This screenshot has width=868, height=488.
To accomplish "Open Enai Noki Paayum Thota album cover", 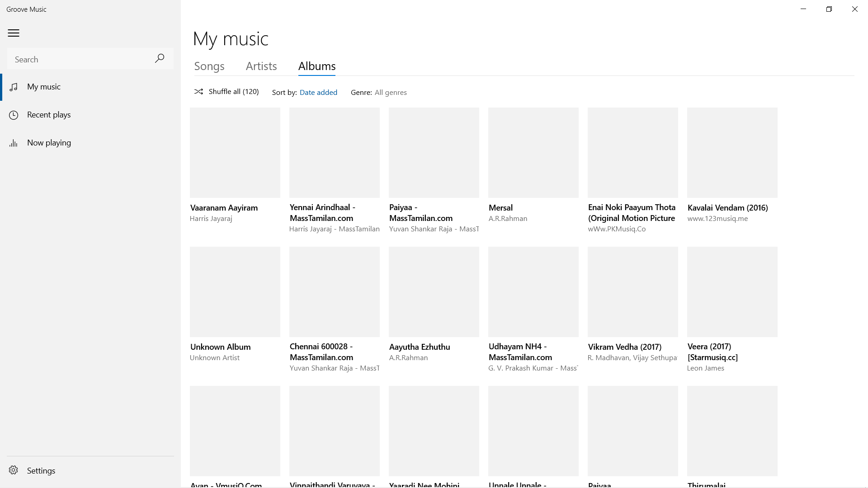I will tap(633, 153).
